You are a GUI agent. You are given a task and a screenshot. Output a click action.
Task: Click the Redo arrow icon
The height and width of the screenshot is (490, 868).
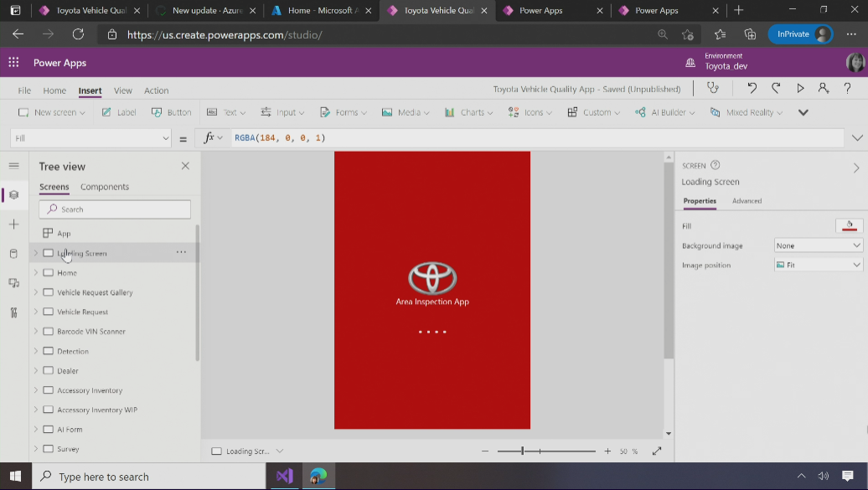[776, 88]
